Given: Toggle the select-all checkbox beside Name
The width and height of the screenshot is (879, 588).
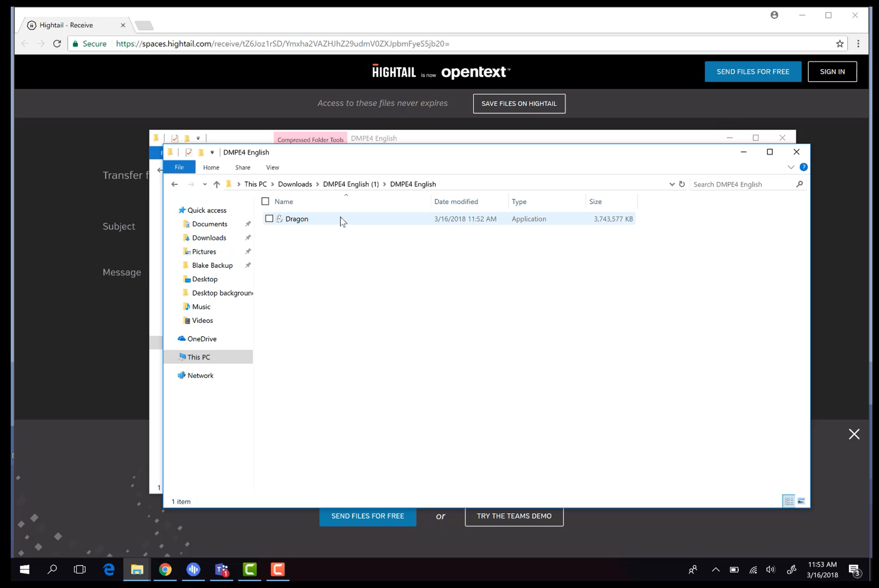Looking at the screenshot, I should pos(265,201).
